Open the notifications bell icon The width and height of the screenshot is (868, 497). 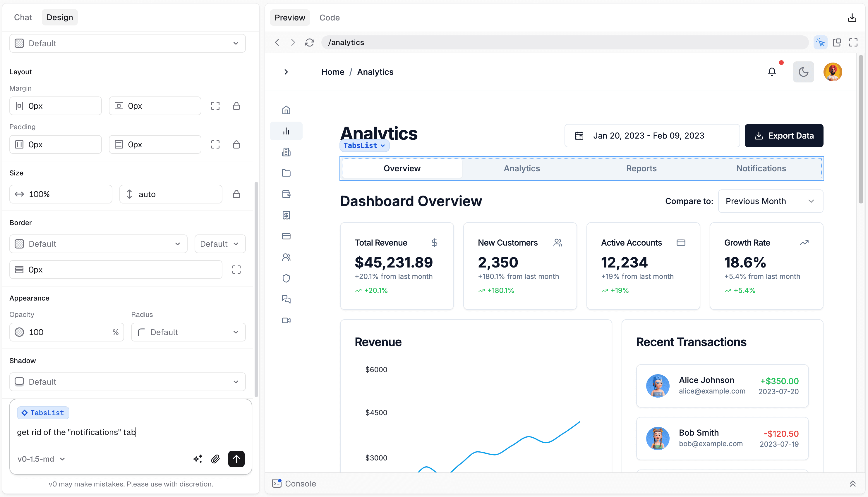click(x=772, y=72)
